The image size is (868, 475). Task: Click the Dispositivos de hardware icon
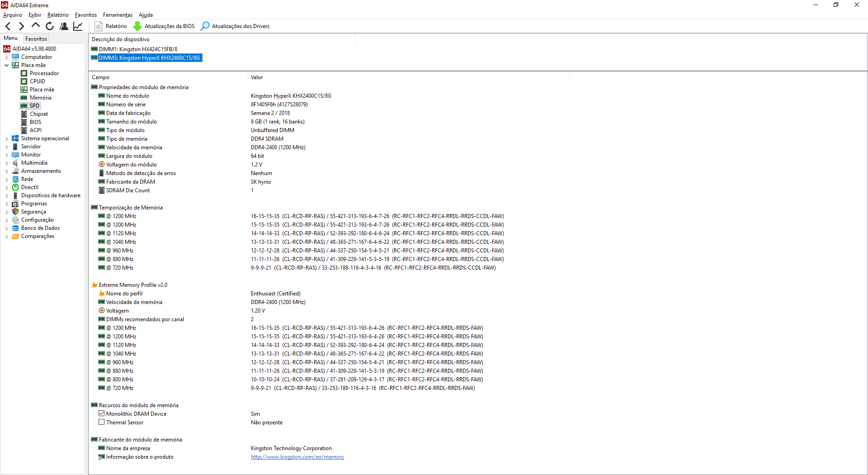pos(15,195)
